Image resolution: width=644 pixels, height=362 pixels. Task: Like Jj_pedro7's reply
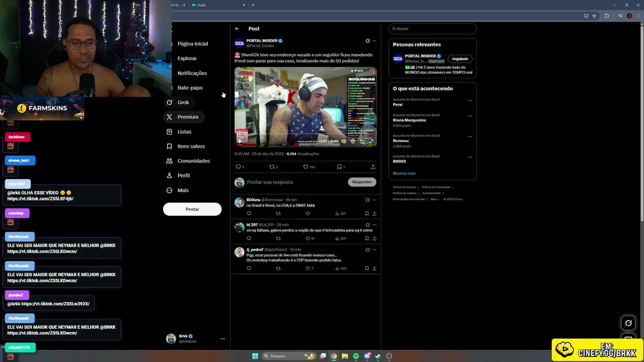(x=308, y=268)
